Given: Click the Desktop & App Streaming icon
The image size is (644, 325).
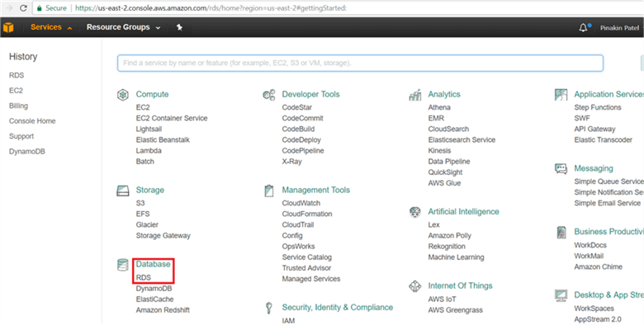Looking at the screenshot, I should pyautogui.click(x=561, y=295).
